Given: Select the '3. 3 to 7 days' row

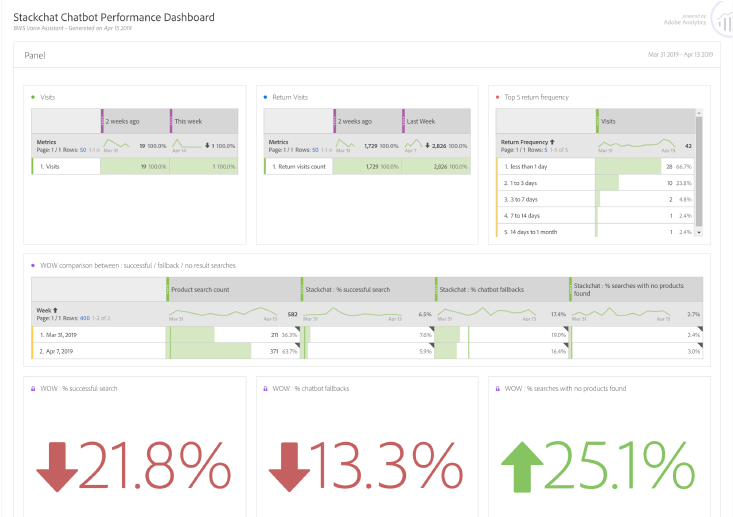Looking at the screenshot, I should coord(596,199).
